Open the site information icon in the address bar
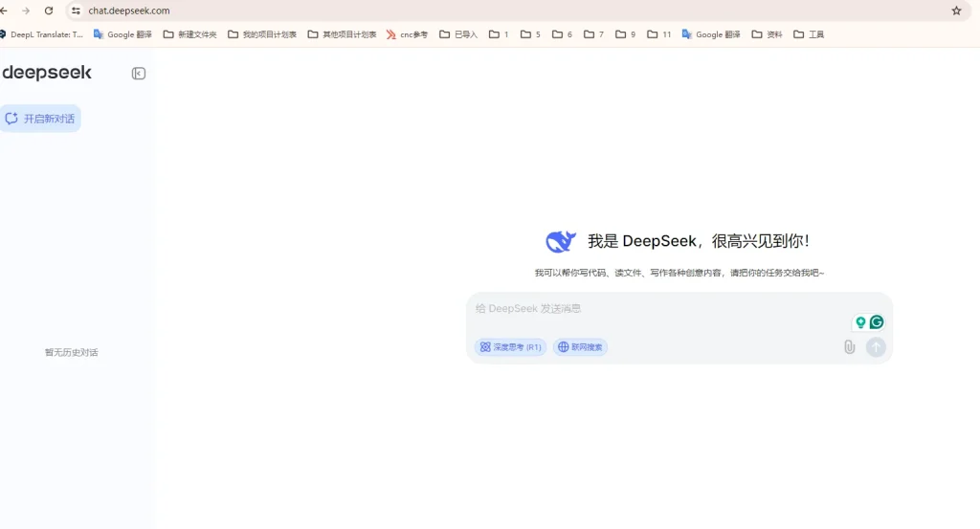 [x=76, y=11]
